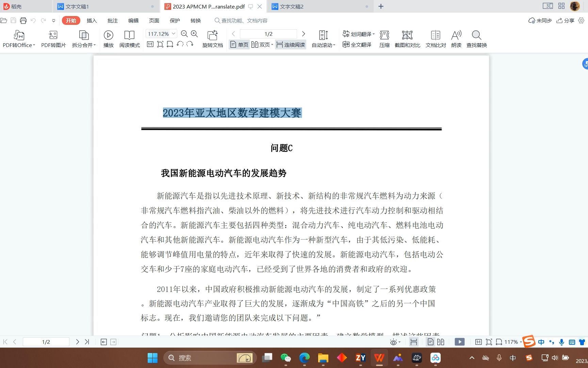Screen dimensions: 588x368
Task: Switch to the 文字文稿2 document tab
Action: (320, 6)
